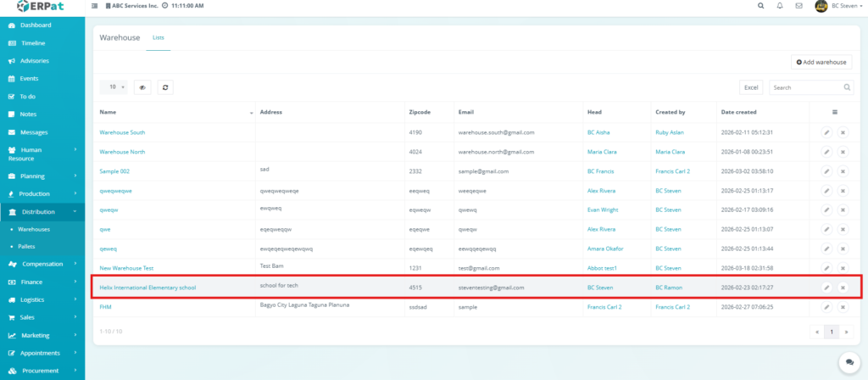
Task: Edit the Sample 002 row
Action: coord(826,171)
